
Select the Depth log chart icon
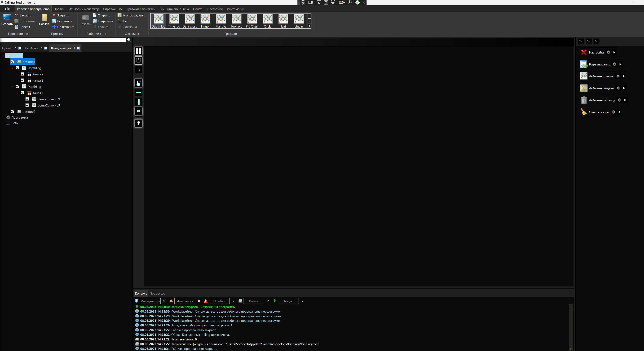pos(158,19)
